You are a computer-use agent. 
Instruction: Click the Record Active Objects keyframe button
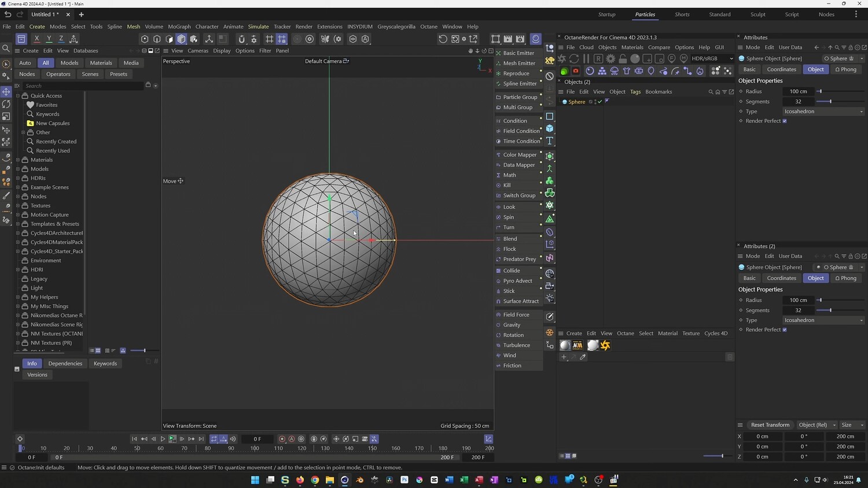click(x=282, y=439)
